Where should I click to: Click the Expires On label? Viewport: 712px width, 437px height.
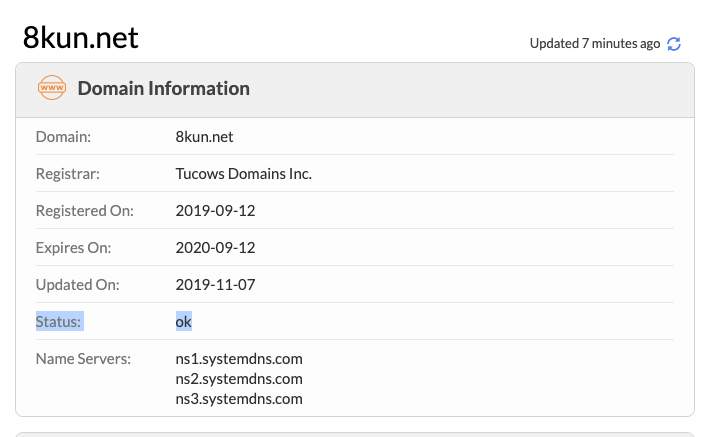[73, 248]
